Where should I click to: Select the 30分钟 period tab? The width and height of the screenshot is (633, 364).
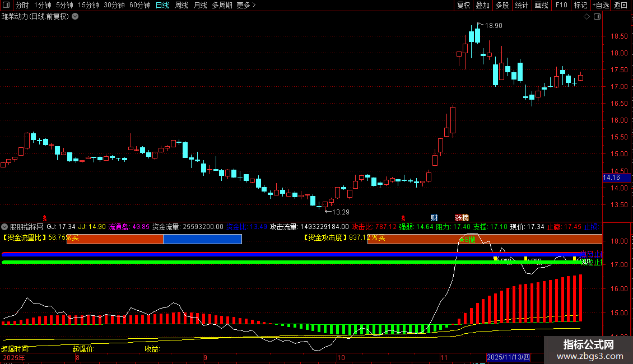coord(114,5)
